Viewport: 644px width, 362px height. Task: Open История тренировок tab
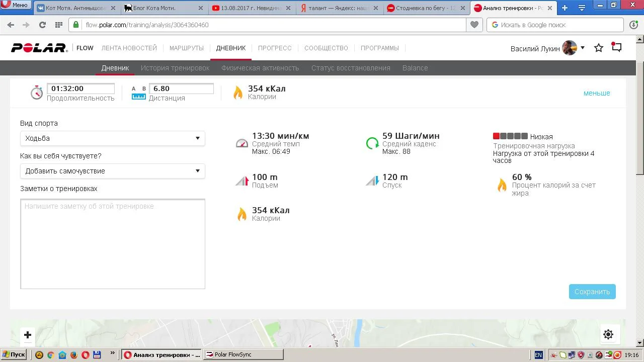tap(175, 68)
